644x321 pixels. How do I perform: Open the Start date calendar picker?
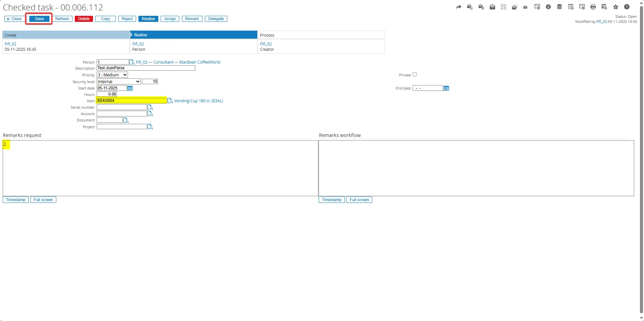tap(130, 88)
